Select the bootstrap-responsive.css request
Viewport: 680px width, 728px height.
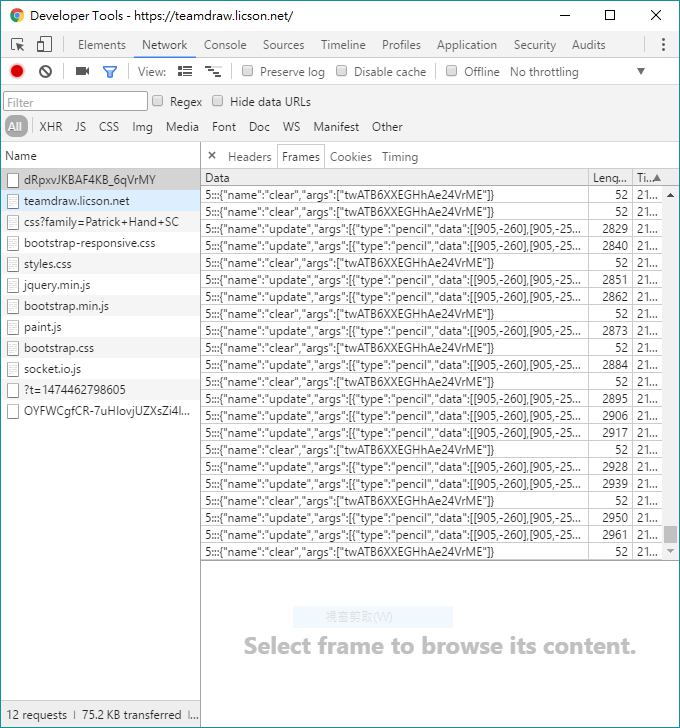click(100, 243)
